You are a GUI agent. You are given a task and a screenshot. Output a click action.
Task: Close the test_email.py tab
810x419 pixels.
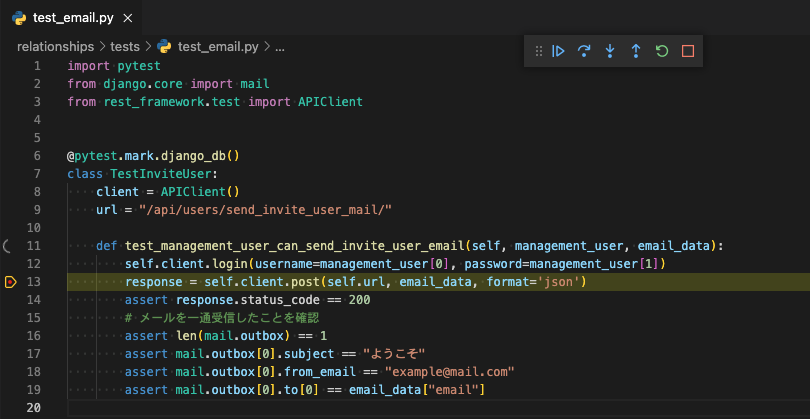click(x=128, y=18)
